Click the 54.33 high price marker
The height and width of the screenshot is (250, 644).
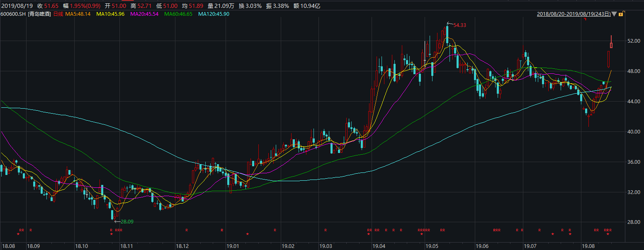tap(459, 25)
